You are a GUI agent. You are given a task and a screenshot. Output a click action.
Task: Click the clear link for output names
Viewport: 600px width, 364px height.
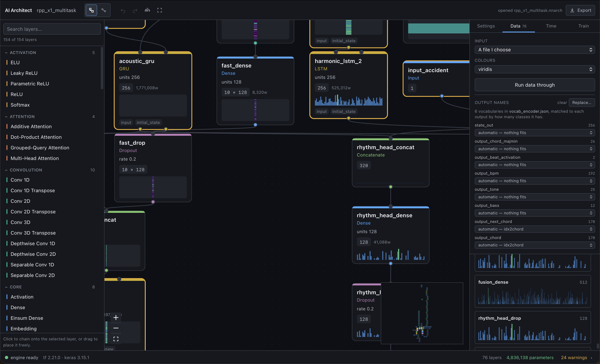(562, 103)
